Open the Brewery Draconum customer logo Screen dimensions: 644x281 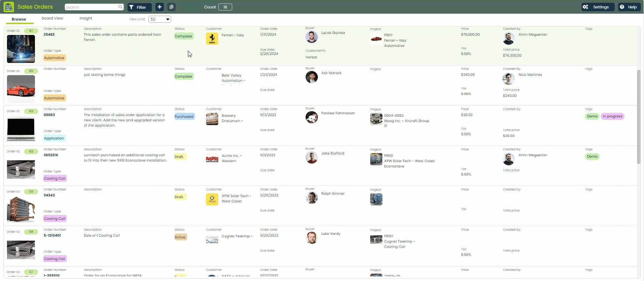(x=212, y=119)
